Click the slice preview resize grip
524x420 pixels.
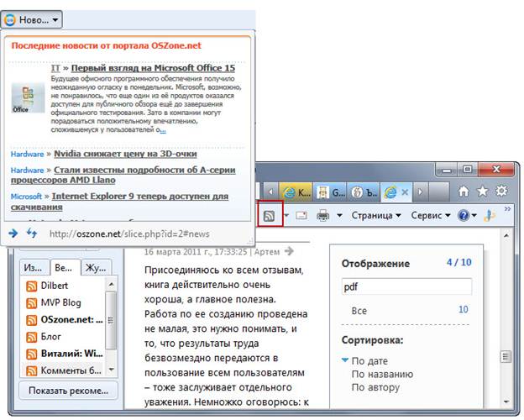tap(249, 242)
